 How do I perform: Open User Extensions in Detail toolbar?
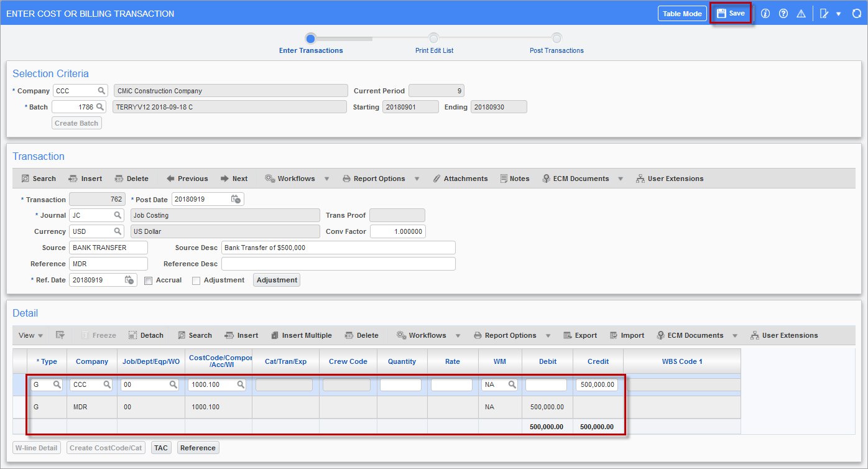784,335
